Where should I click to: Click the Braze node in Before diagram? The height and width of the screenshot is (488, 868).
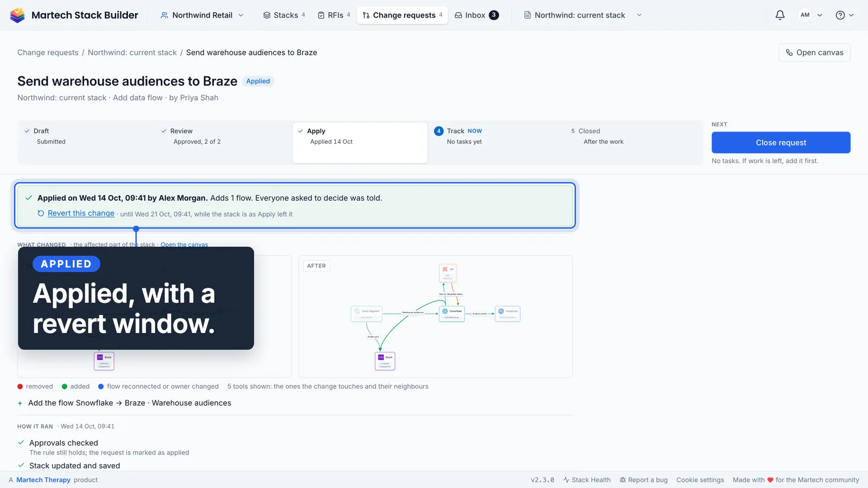(104, 361)
